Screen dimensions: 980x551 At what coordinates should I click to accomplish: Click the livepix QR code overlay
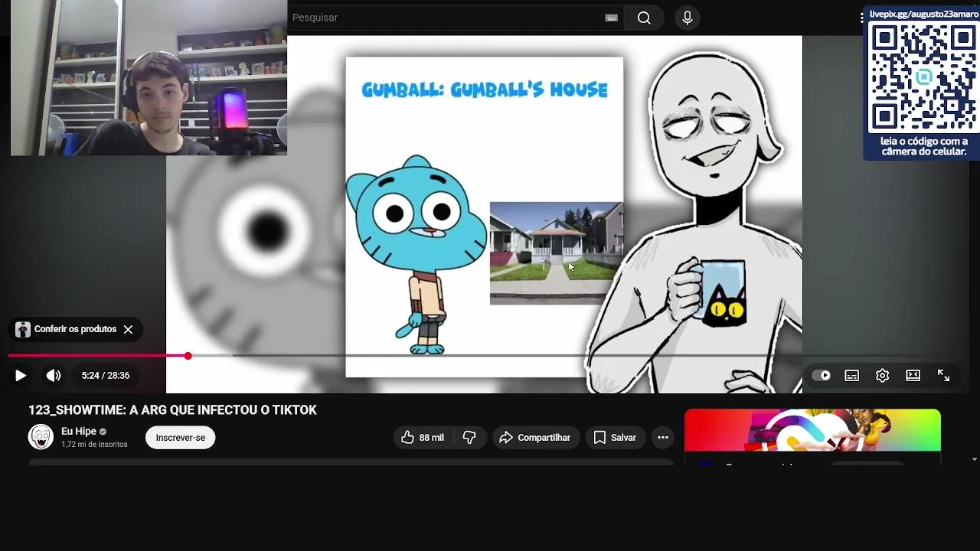click(x=923, y=77)
